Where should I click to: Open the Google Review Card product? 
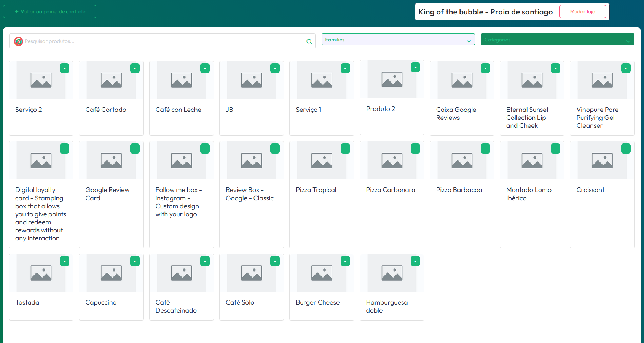click(x=111, y=194)
